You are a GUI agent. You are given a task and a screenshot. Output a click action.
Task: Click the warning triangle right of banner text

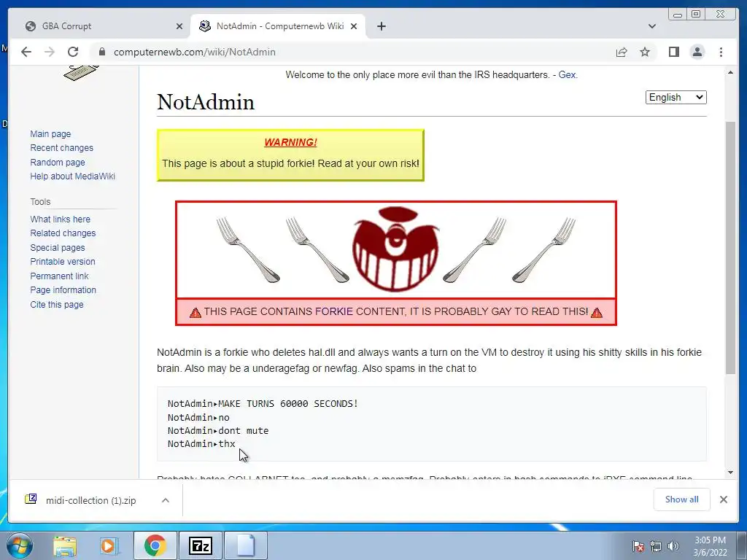point(597,312)
